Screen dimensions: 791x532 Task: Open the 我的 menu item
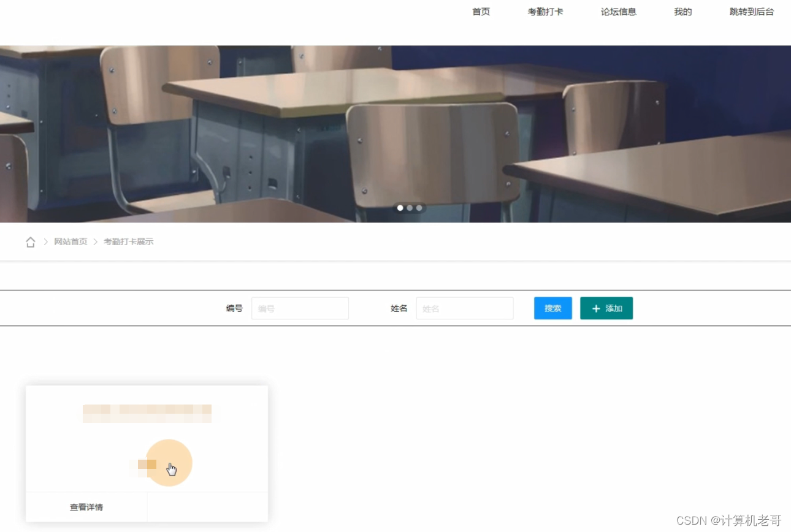[x=682, y=11]
